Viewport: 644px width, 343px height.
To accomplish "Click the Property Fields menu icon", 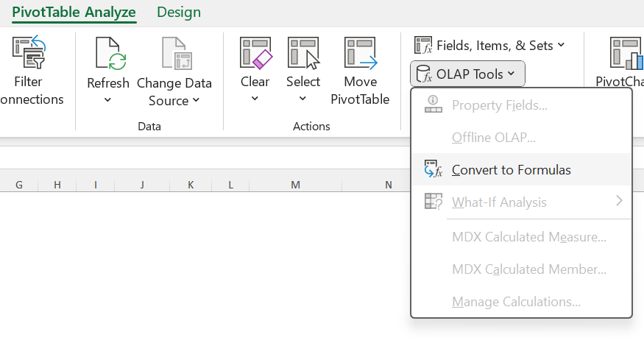I will (433, 105).
